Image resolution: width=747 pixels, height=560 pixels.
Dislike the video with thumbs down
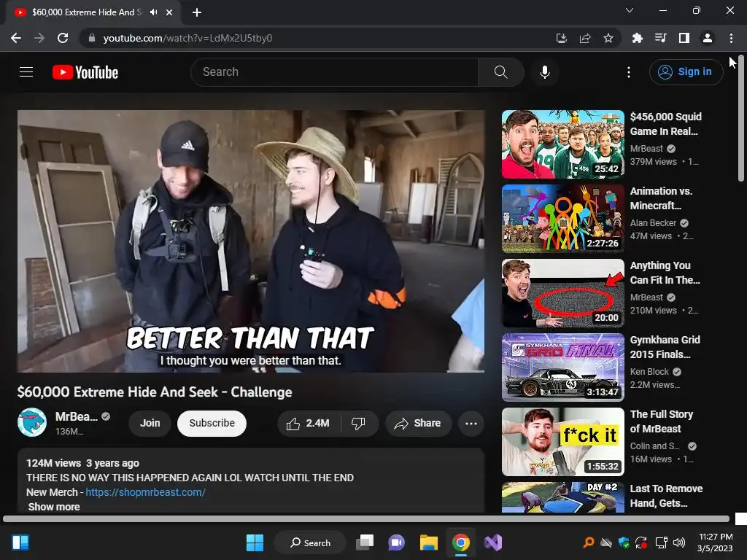[358, 423]
